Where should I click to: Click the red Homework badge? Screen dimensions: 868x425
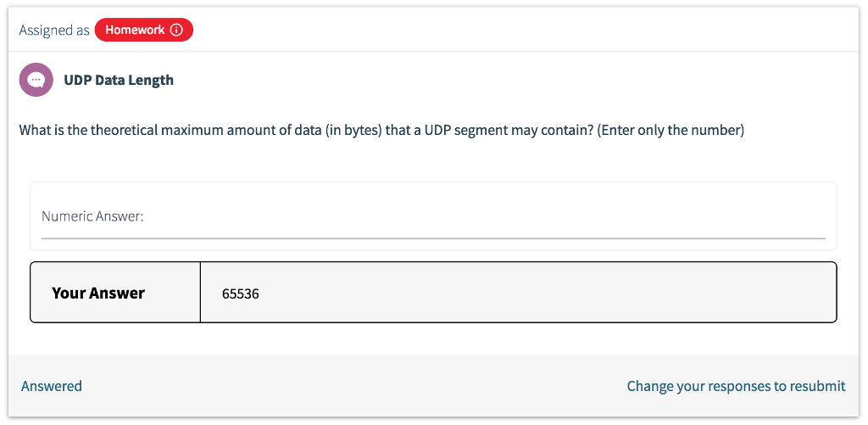[143, 30]
